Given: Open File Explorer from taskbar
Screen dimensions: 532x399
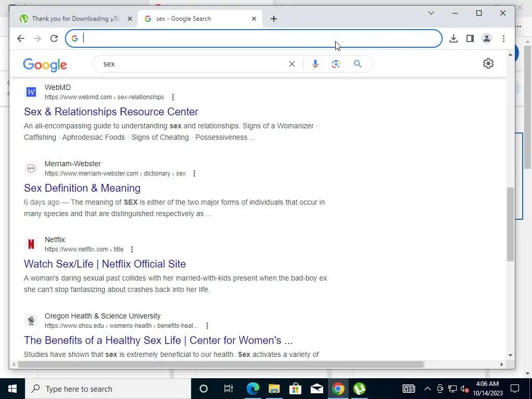Looking at the screenshot, I should (x=274, y=389).
